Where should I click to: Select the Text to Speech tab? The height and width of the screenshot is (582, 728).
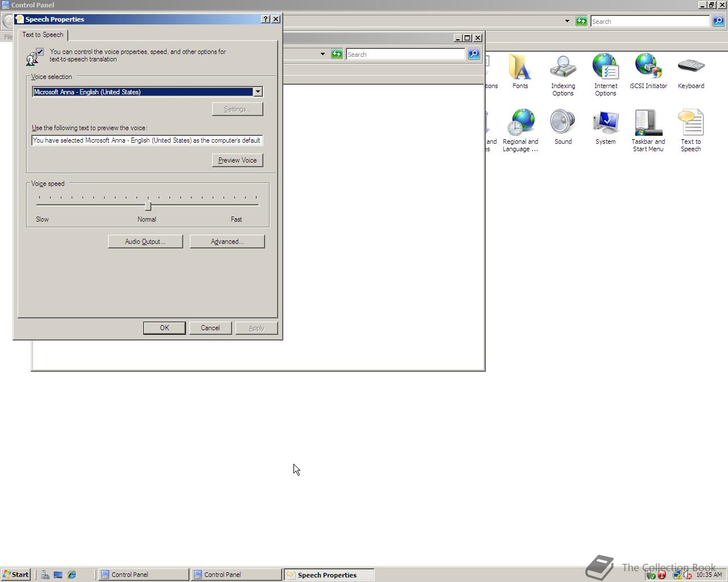pos(43,35)
